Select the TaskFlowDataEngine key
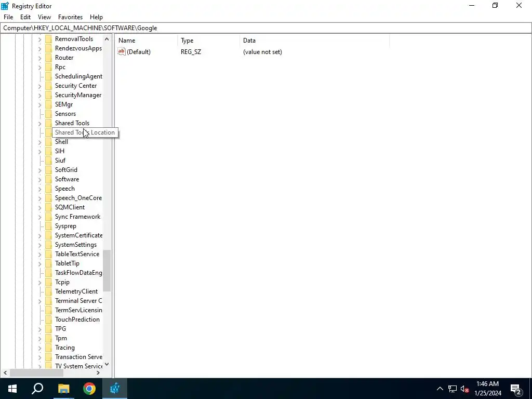The width and height of the screenshot is (532, 399). pos(78,273)
